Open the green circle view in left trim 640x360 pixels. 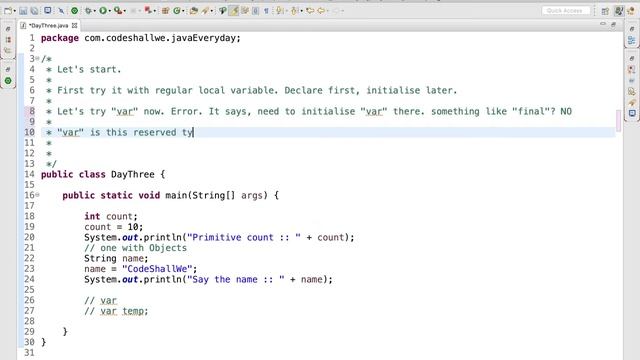pyautogui.click(x=8, y=81)
